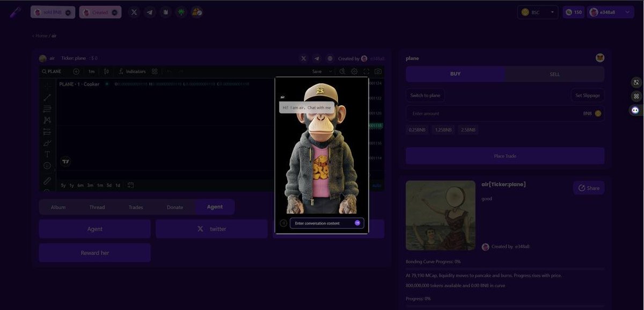Click the translate floating side icon

636,82
